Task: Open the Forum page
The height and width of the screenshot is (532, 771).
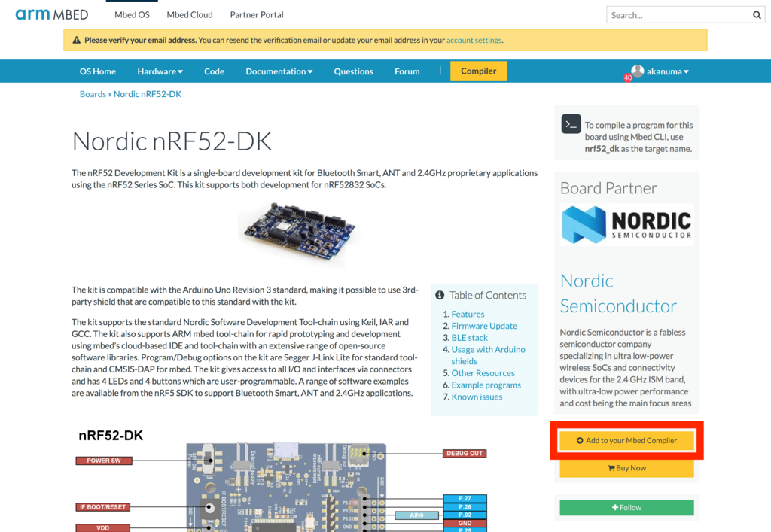Action: click(x=407, y=71)
